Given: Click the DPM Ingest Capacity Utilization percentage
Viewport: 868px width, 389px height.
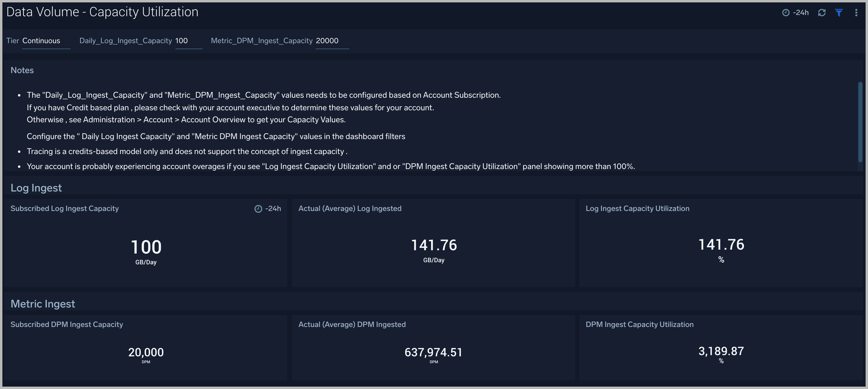Looking at the screenshot, I should [x=721, y=351].
